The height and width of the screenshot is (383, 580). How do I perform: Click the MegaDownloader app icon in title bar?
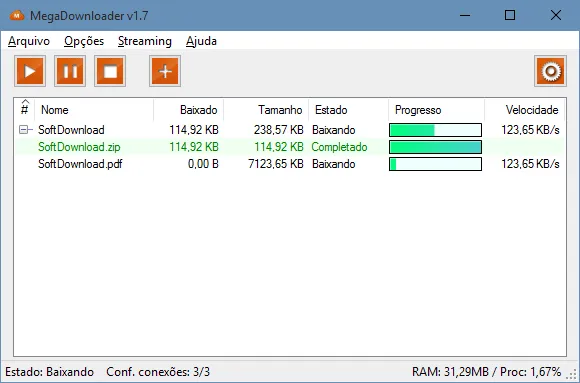[x=17, y=16]
